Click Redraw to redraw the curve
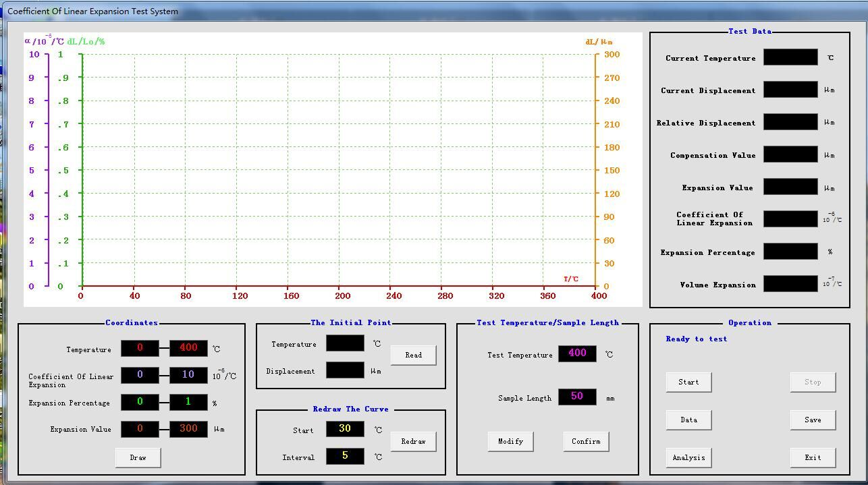 point(413,441)
